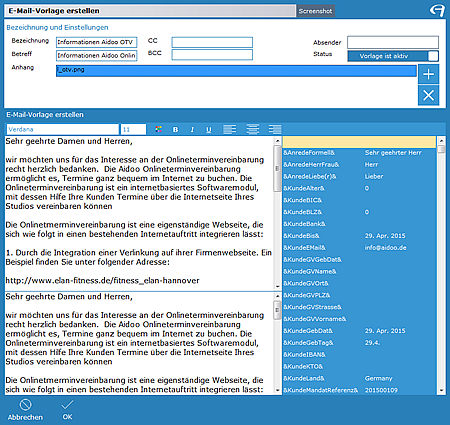Click the upper editor scrollbar thumb
Screen dimensions: 450x425
pos(277,169)
